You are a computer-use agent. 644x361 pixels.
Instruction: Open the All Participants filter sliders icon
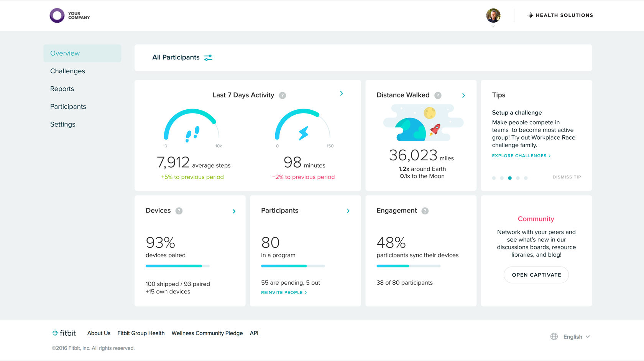(208, 58)
